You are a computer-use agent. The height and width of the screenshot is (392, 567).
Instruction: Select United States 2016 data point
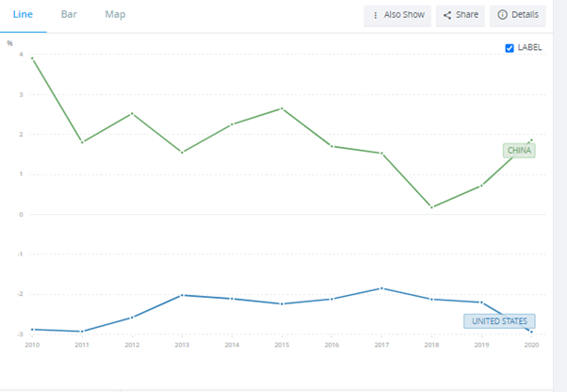click(332, 299)
